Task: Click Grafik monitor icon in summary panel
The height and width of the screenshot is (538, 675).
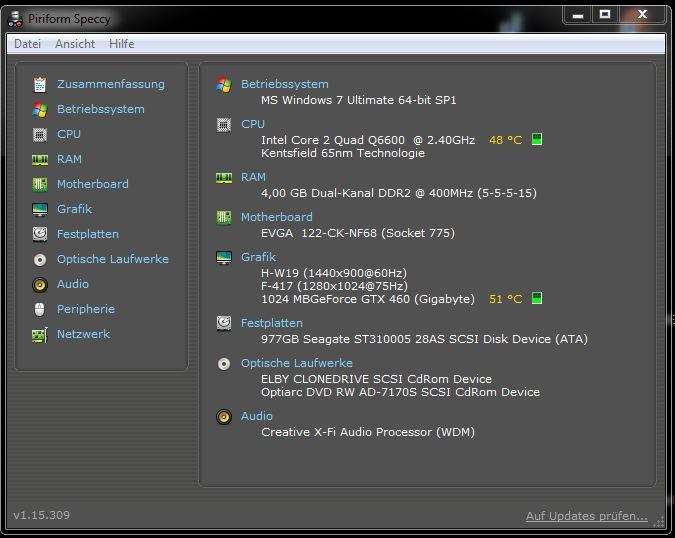Action: (224, 257)
